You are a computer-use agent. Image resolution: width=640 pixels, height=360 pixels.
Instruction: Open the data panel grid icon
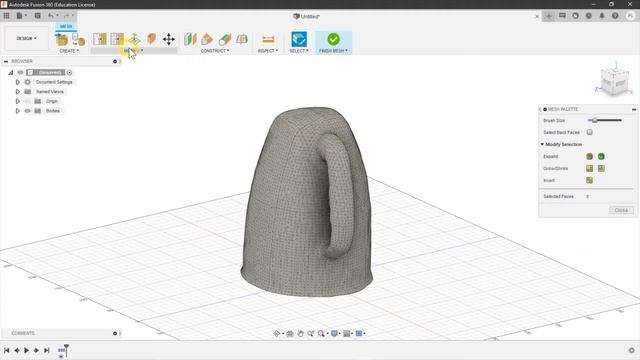tap(6, 16)
